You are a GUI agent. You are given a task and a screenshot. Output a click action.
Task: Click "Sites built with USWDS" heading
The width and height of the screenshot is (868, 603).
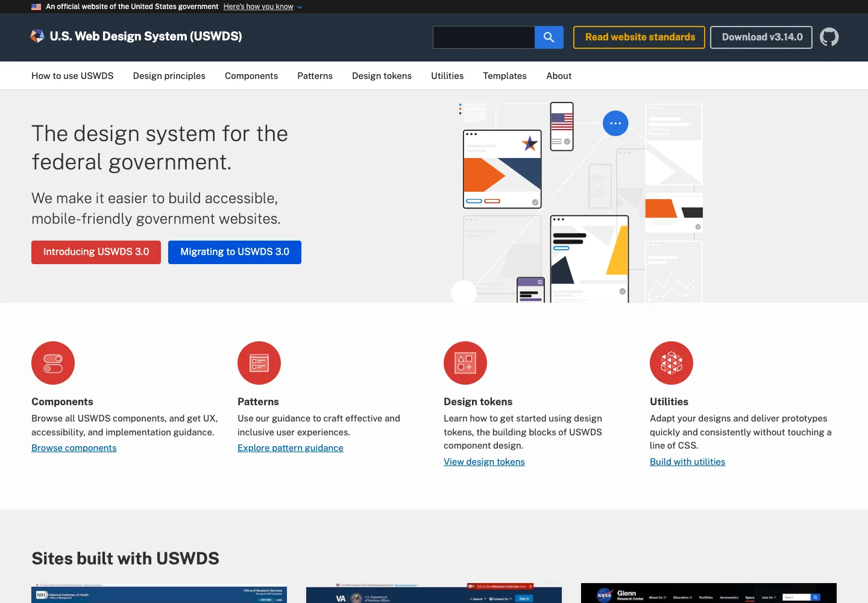coord(125,558)
